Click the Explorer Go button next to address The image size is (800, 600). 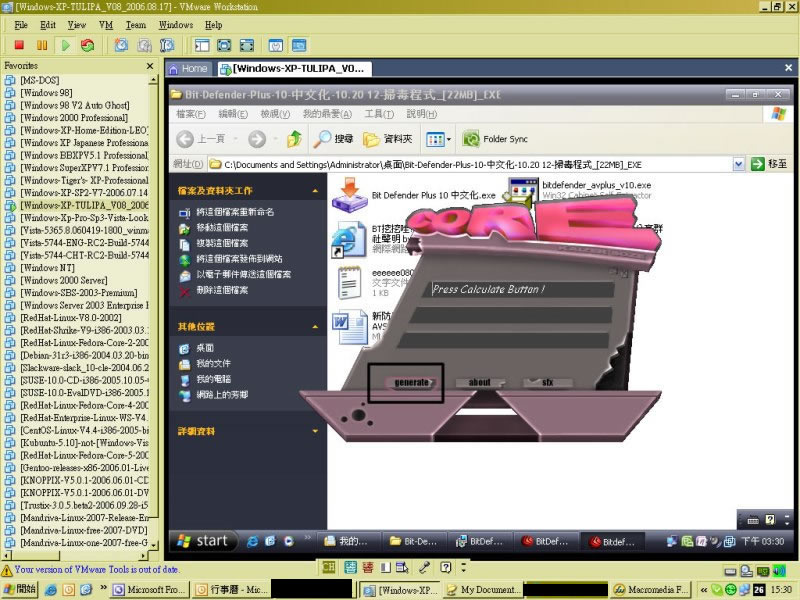pyautogui.click(x=769, y=164)
